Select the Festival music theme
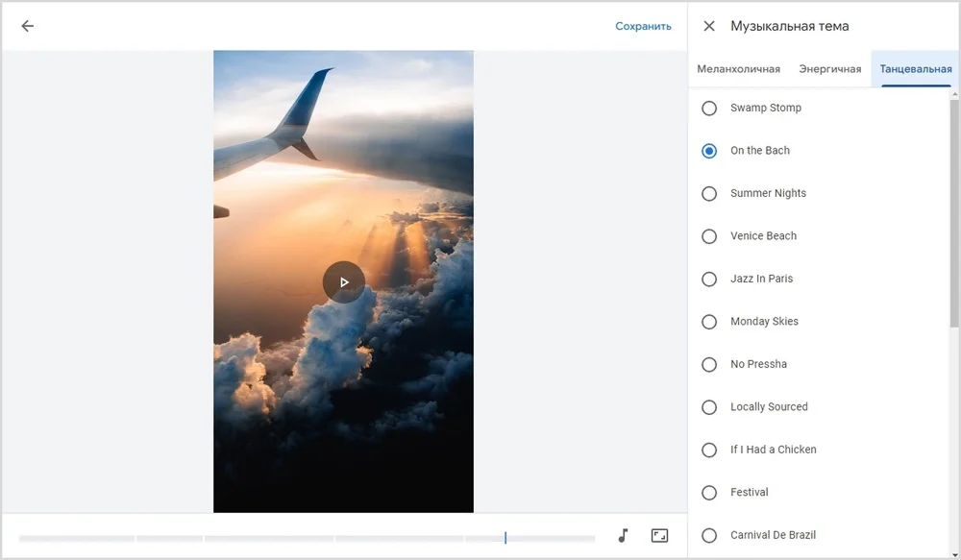961x560 pixels. (709, 493)
